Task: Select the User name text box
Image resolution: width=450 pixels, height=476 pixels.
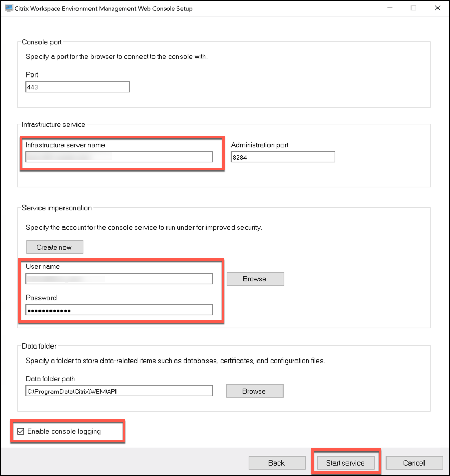Action: (x=119, y=279)
